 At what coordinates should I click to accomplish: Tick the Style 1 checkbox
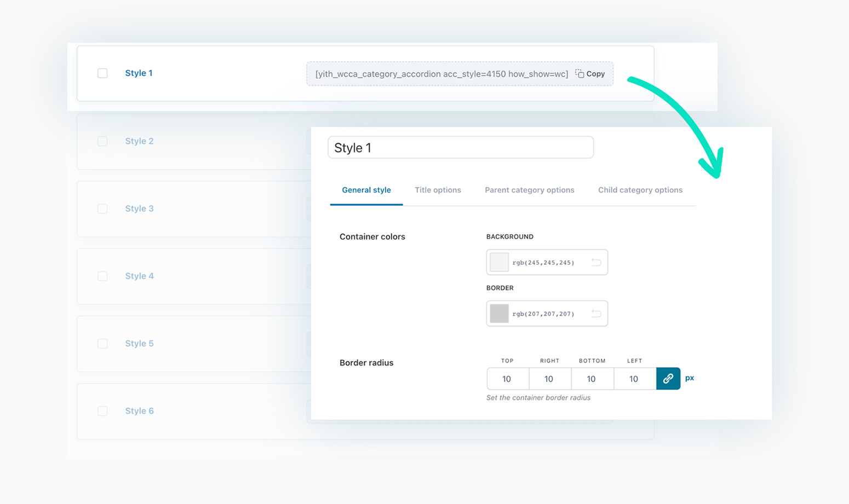pyautogui.click(x=102, y=73)
